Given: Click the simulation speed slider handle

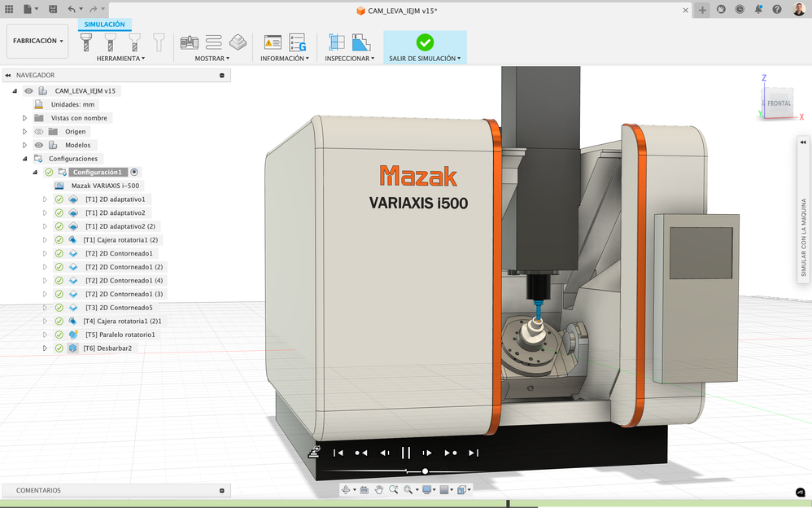Looking at the screenshot, I should (x=425, y=471).
